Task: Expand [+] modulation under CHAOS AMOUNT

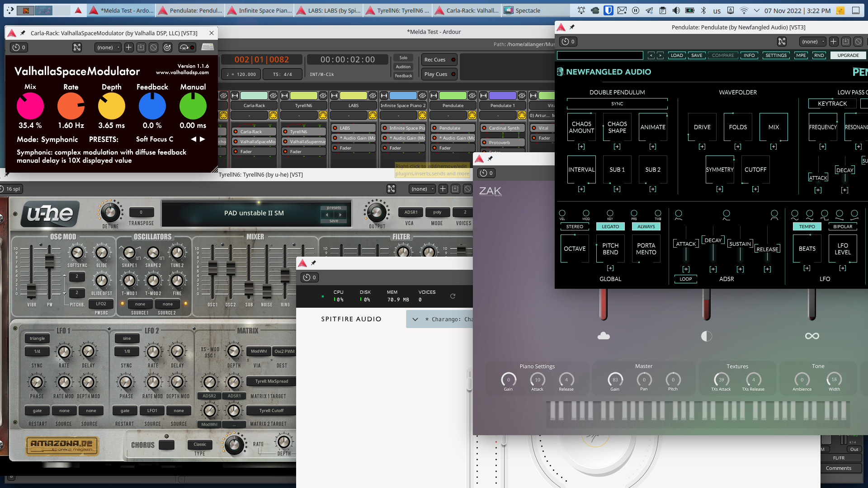Action: (581, 147)
